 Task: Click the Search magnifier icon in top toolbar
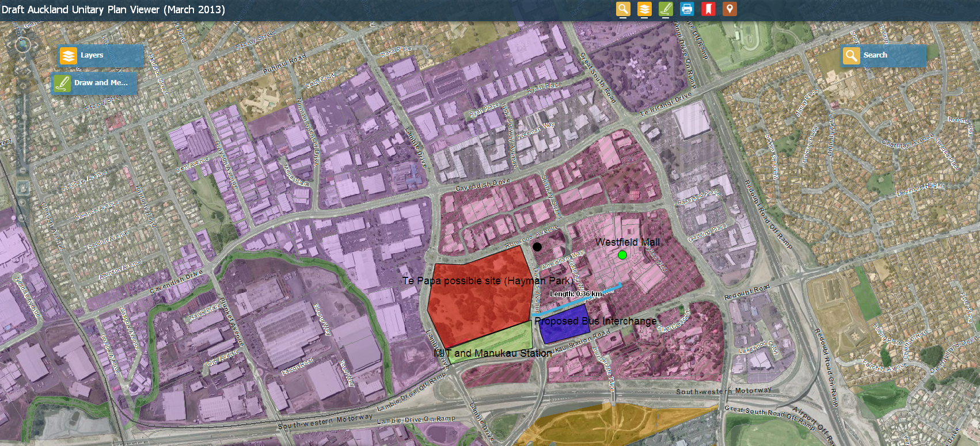[x=623, y=9]
